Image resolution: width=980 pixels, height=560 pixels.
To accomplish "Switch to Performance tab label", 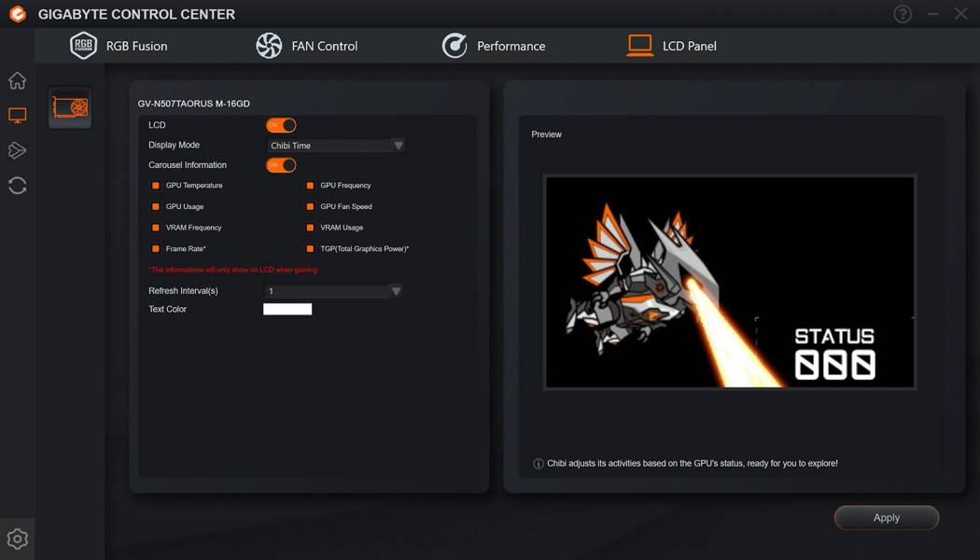I will pos(511,47).
